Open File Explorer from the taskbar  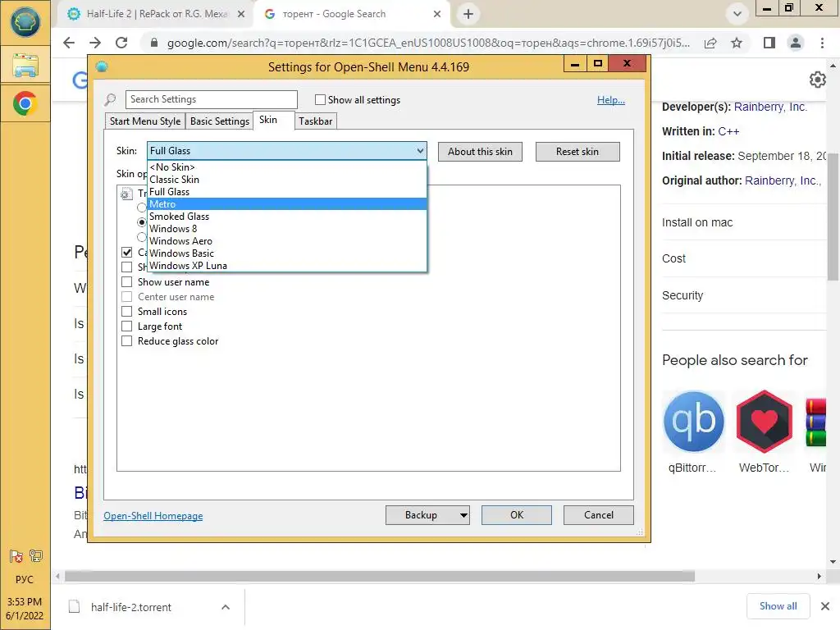click(x=25, y=65)
